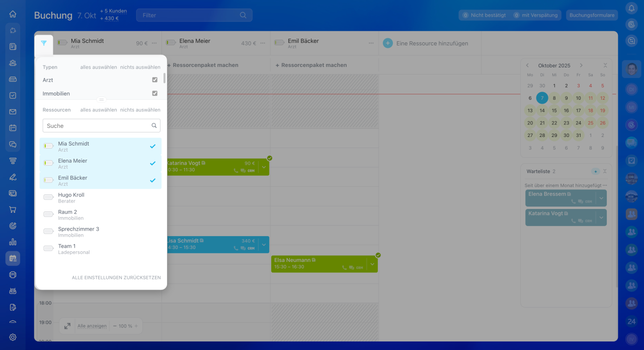Expand Elsa Neumann booking dropdown arrow

372,264
